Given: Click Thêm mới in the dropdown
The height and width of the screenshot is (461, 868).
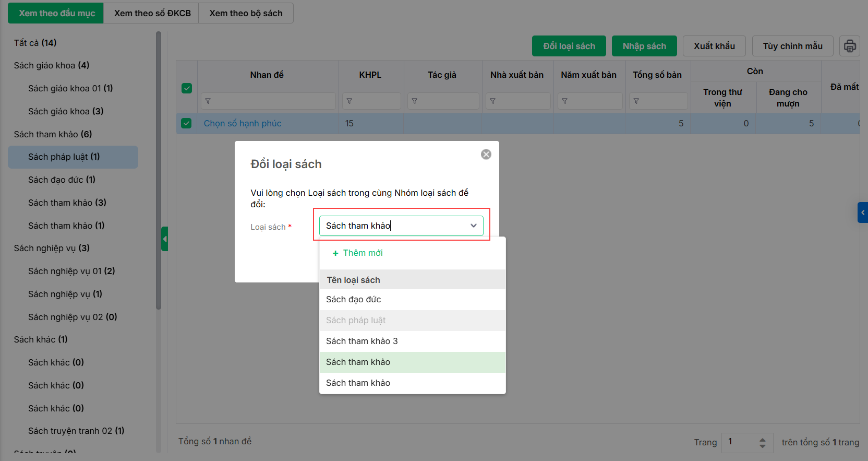Looking at the screenshot, I should coord(358,253).
